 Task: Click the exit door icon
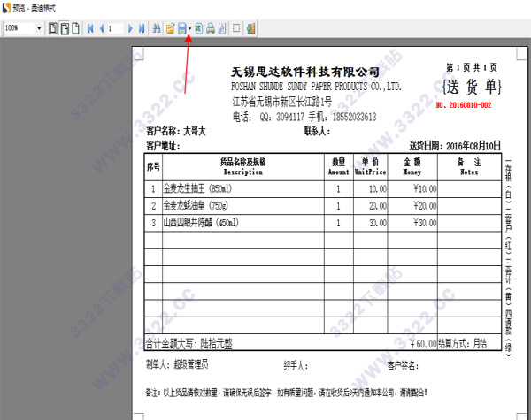tap(251, 28)
